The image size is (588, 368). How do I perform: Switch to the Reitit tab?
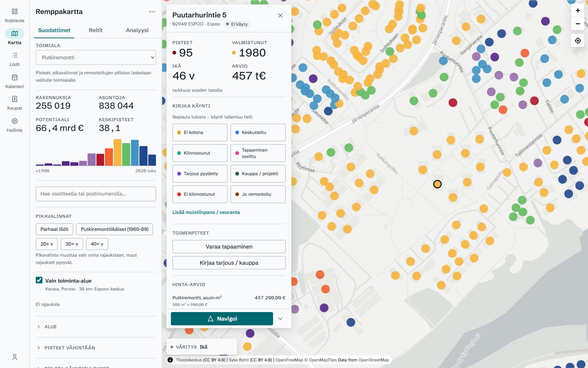(x=96, y=30)
